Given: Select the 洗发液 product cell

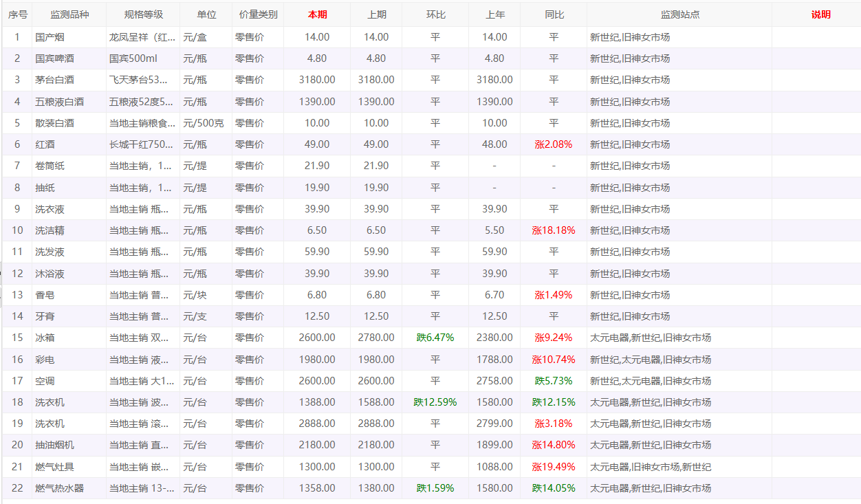Looking at the screenshot, I should (69, 252).
